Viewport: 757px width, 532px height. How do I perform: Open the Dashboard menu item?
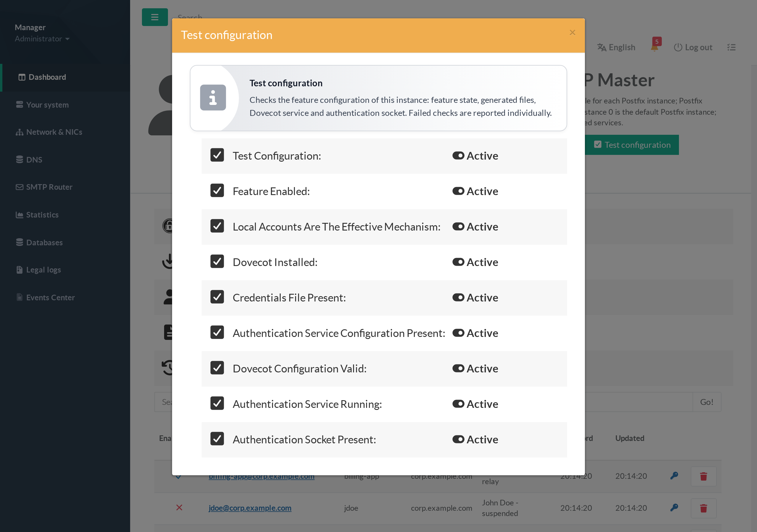point(42,77)
